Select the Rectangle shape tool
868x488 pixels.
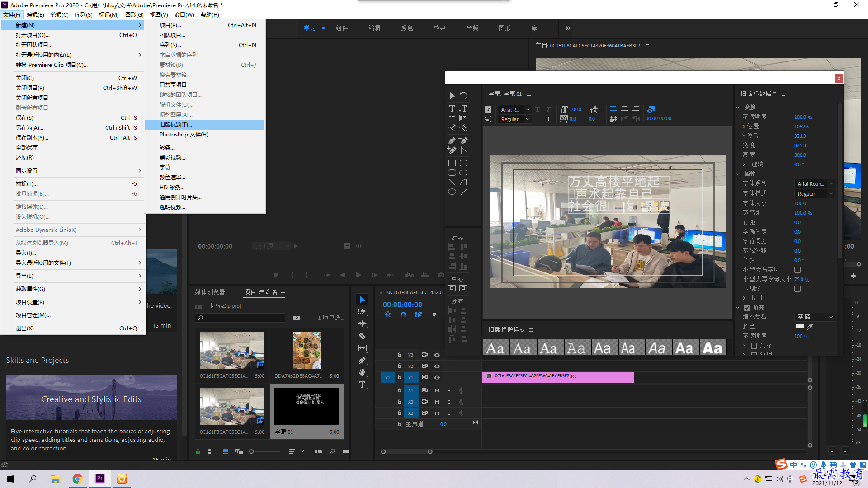[452, 163]
